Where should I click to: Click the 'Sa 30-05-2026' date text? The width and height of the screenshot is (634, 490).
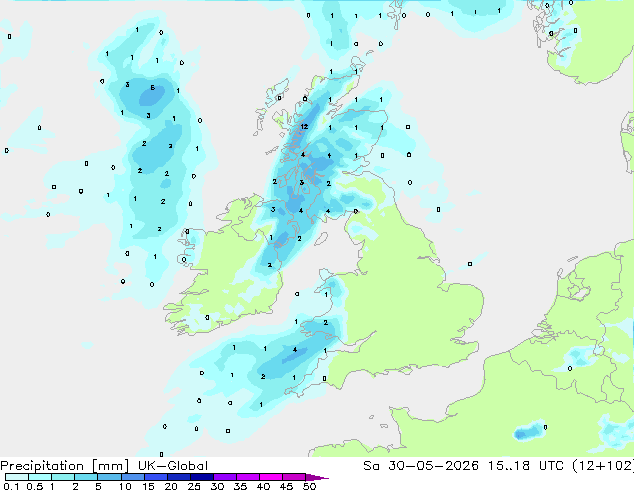421,466
